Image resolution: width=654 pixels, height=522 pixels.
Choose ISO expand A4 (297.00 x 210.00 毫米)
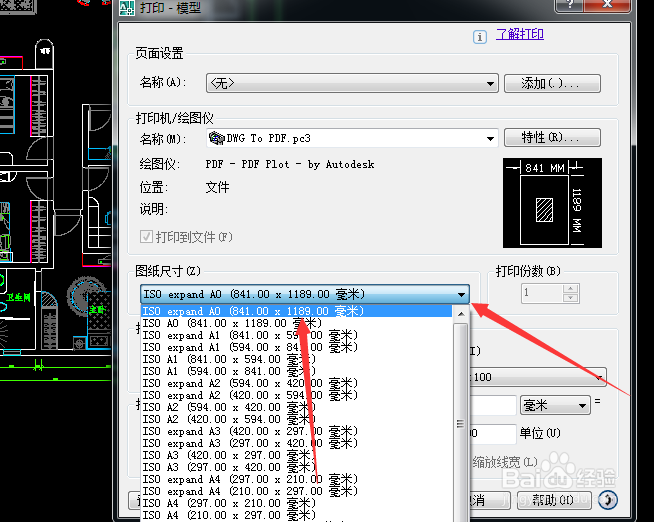[297, 479]
